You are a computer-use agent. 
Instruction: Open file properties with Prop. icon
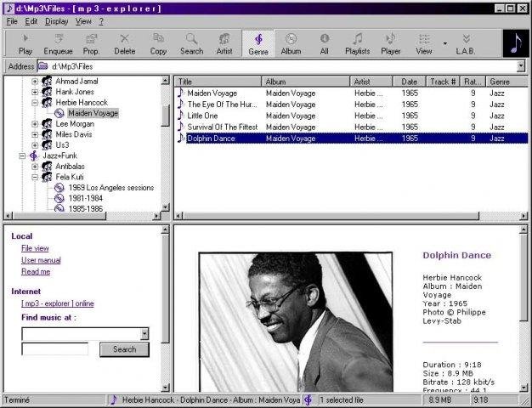(x=91, y=38)
